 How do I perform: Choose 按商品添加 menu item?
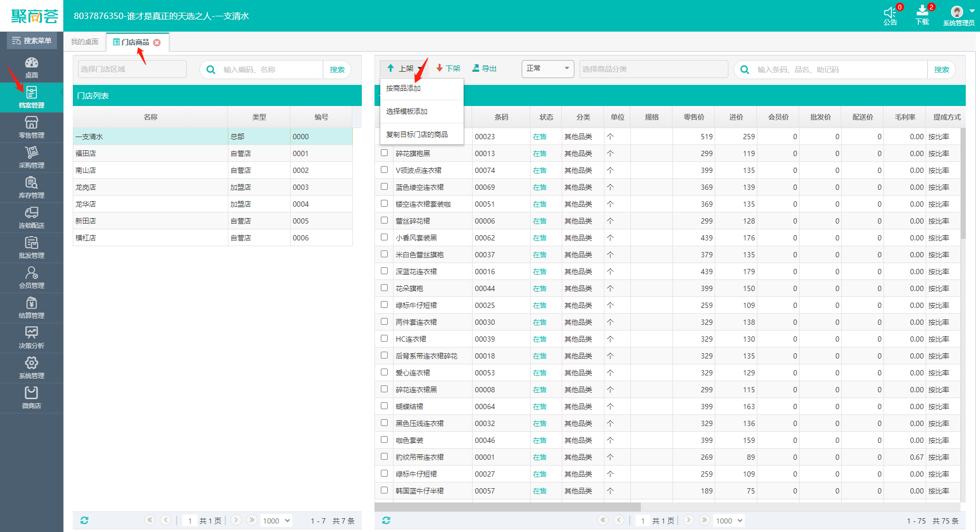[x=421, y=89]
